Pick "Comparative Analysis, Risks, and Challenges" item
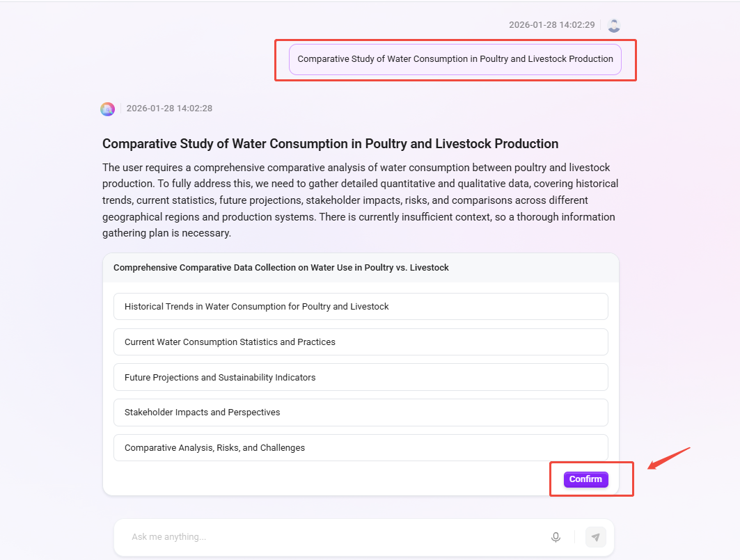The height and width of the screenshot is (560, 740). point(361,448)
